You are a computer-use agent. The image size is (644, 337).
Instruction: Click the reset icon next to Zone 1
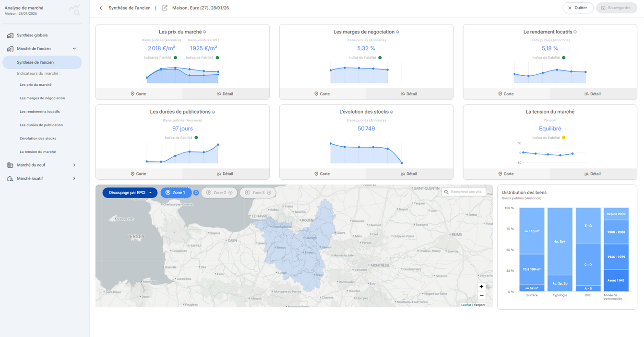(196, 193)
